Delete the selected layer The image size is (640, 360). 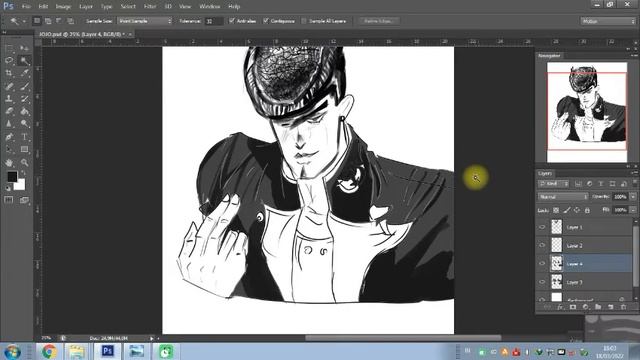[623, 307]
